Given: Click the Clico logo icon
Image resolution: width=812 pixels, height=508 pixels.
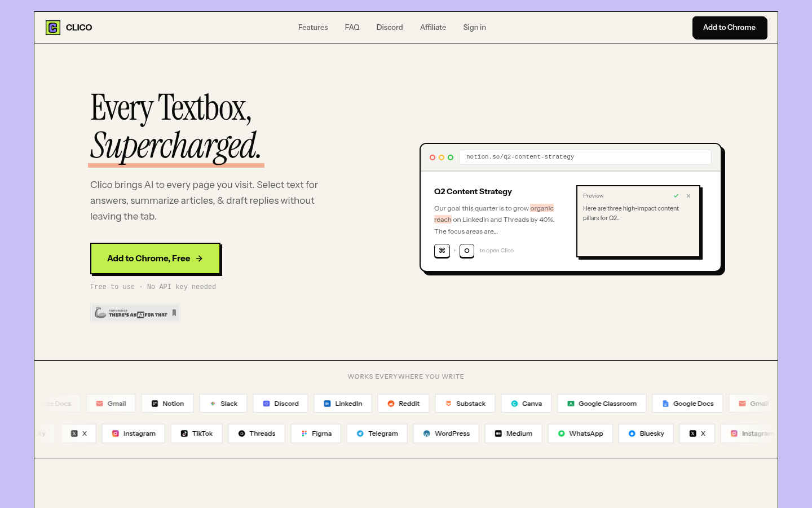Looking at the screenshot, I should click(x=53, y=28).
